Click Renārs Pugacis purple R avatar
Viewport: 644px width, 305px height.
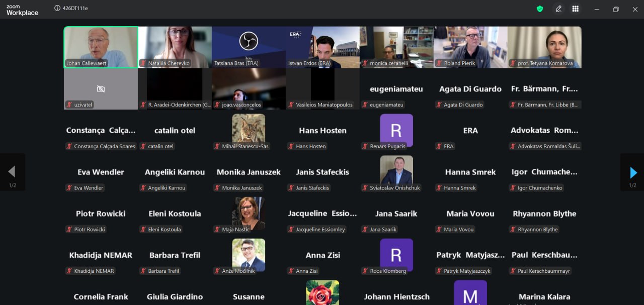coord(396,130)
